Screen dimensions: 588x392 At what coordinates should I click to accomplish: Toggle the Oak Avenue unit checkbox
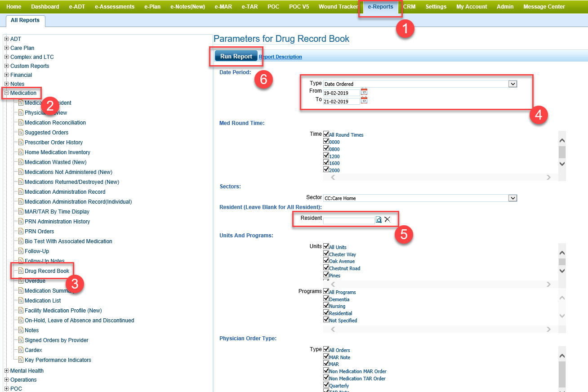[x=326, y=260]
